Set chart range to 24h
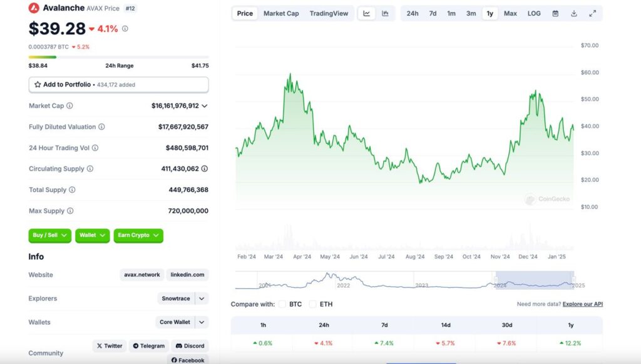 pyautogui.click(x=412, y=14)
